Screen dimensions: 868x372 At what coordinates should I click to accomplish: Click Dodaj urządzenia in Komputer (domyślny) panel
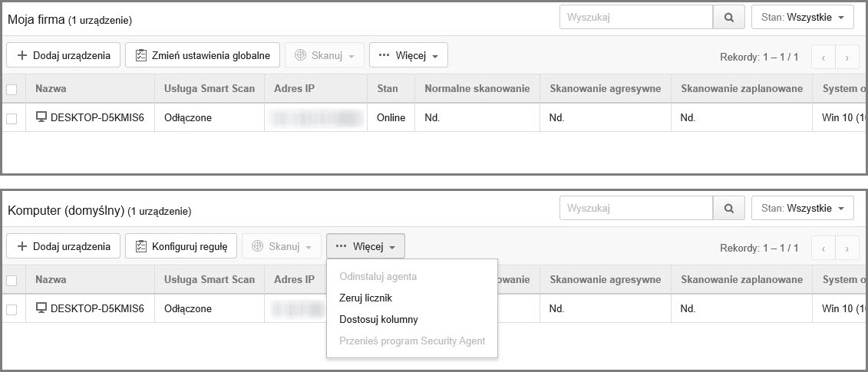(64, 246)
